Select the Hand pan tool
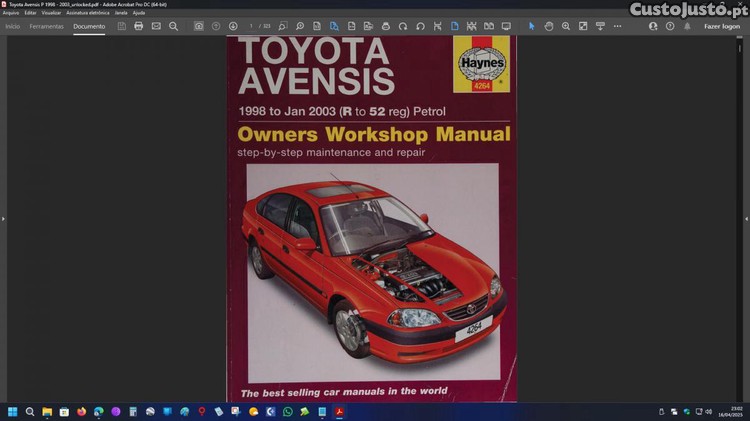 [x=549, y=26]
